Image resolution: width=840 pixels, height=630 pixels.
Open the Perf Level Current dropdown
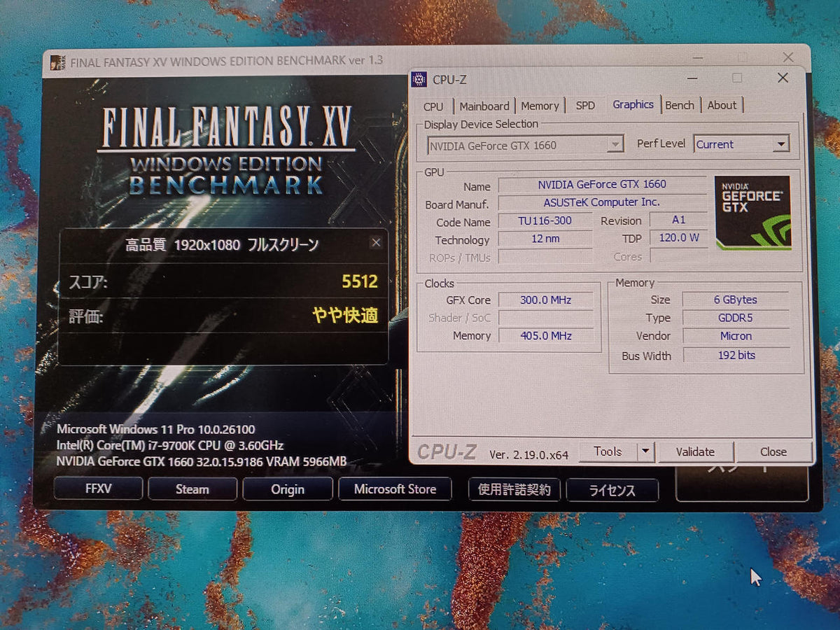click(741, 144)
